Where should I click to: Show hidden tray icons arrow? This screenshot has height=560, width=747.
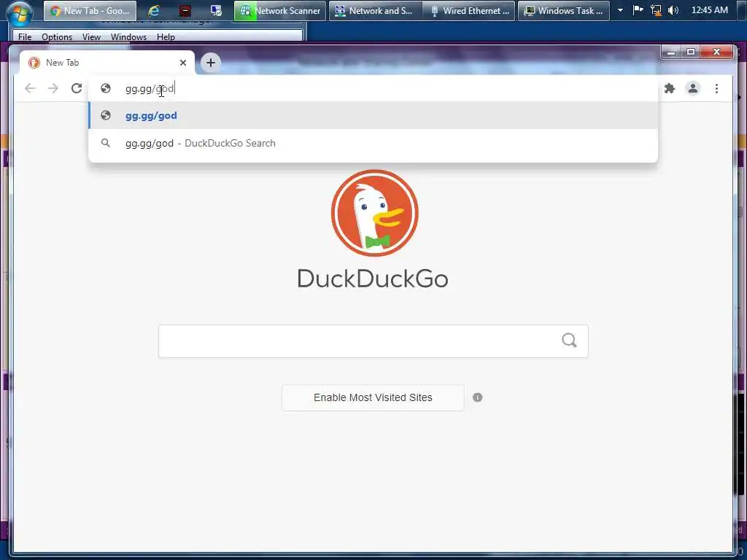[620, 10]
